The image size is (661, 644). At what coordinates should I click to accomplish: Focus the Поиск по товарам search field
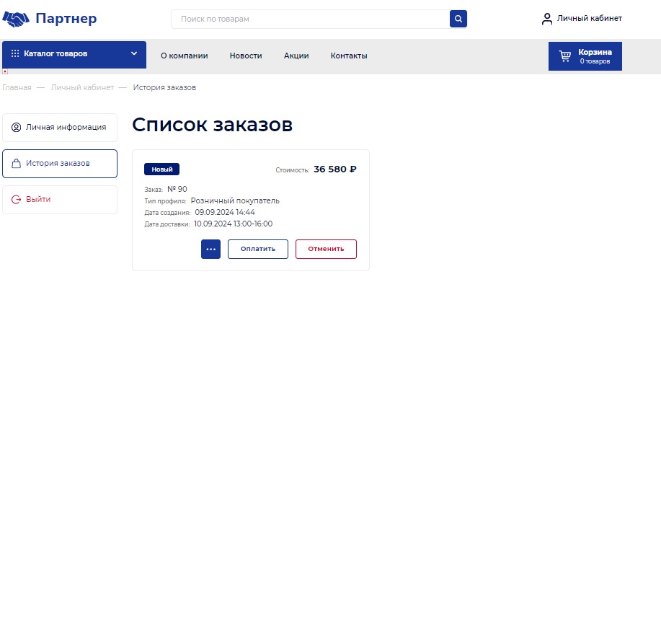310,19
